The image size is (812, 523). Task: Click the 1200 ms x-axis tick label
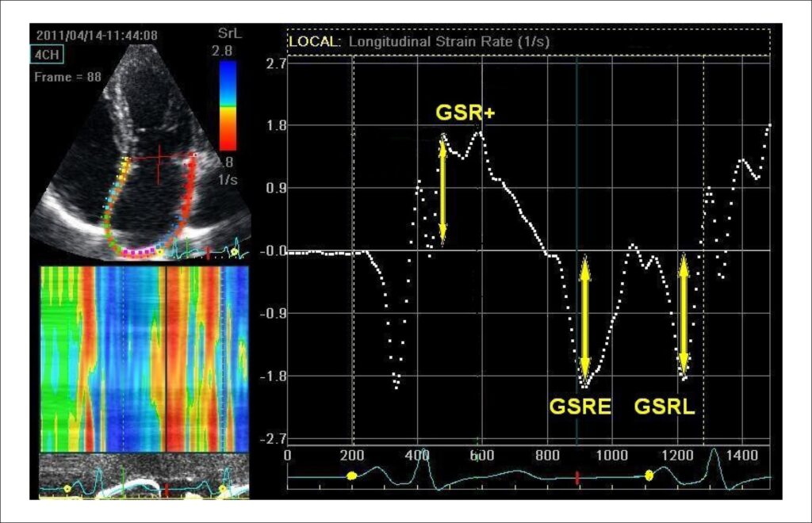pos(677,455)
